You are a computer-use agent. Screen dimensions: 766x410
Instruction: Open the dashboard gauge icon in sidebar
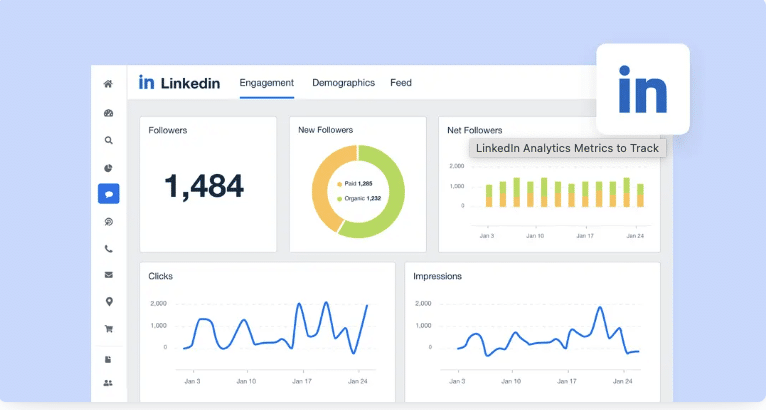point(108,113)
